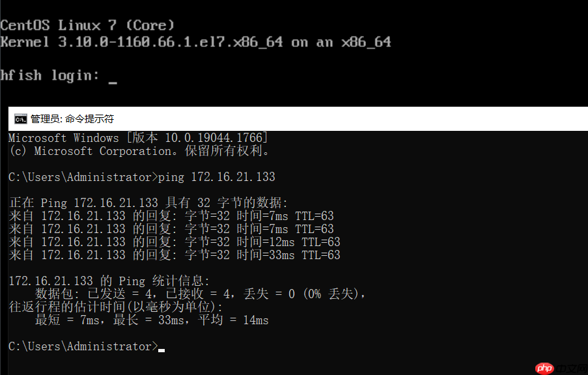Click the Microsoft Windows version 10.0.19044.1766 line
This screenshot has width=588, height=375.
(x=138, y=138)
